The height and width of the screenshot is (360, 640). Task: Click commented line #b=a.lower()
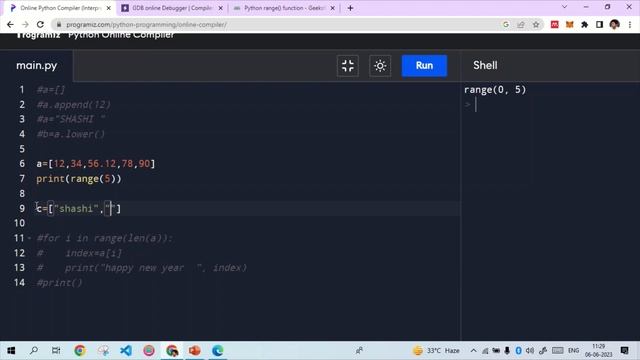(71, 134)
